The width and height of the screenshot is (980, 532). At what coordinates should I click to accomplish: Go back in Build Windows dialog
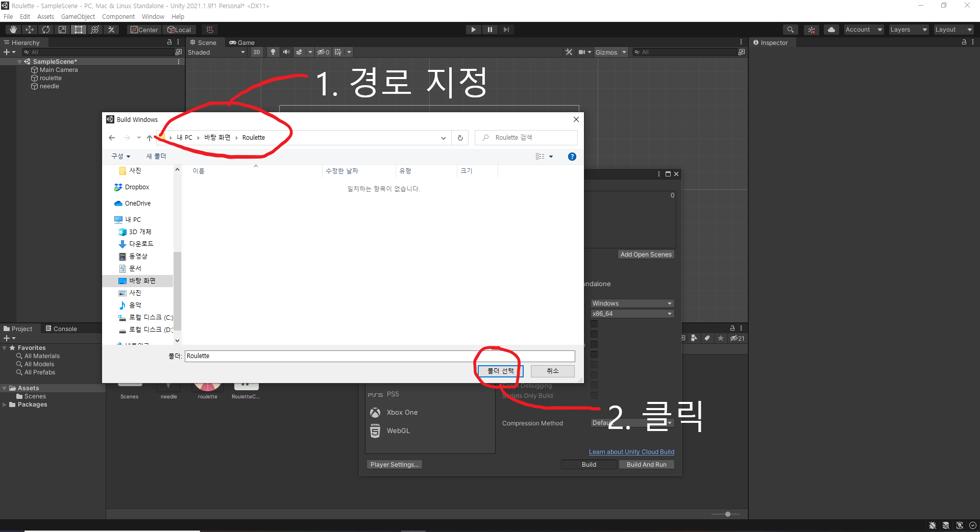(x=112, y=138)
